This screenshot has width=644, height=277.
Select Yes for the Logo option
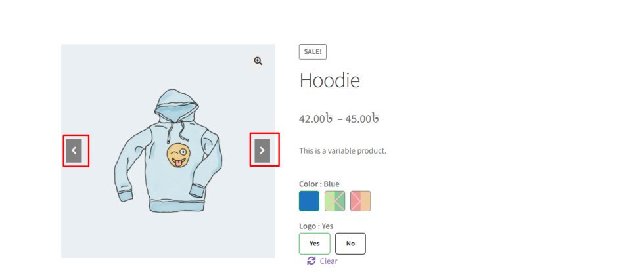pyautogui.click(x=315, y=244)
